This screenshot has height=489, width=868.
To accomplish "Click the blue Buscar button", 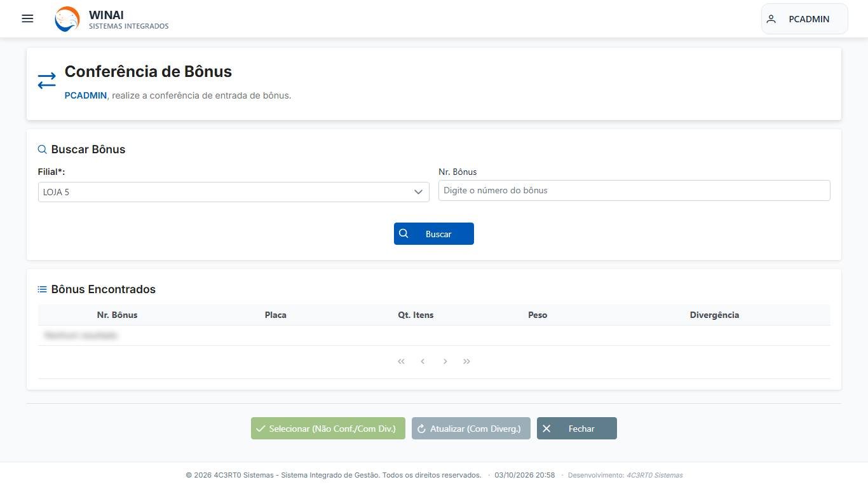I will pos(434,233).
